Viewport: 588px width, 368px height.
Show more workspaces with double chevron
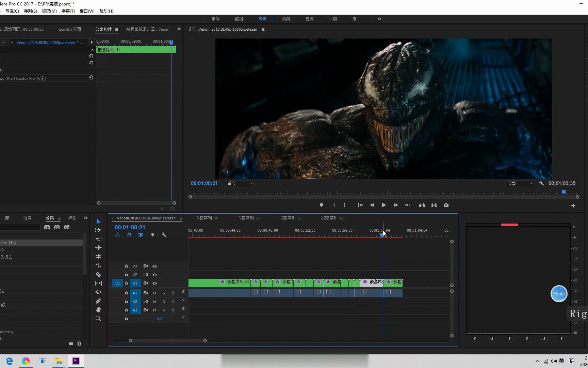pyautogui.click(x=379, y=19)
